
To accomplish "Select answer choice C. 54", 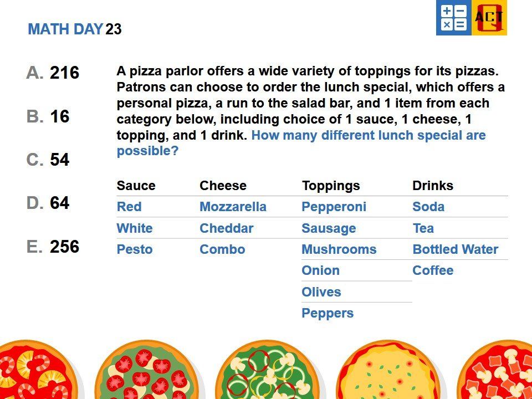I will [48, 160].
